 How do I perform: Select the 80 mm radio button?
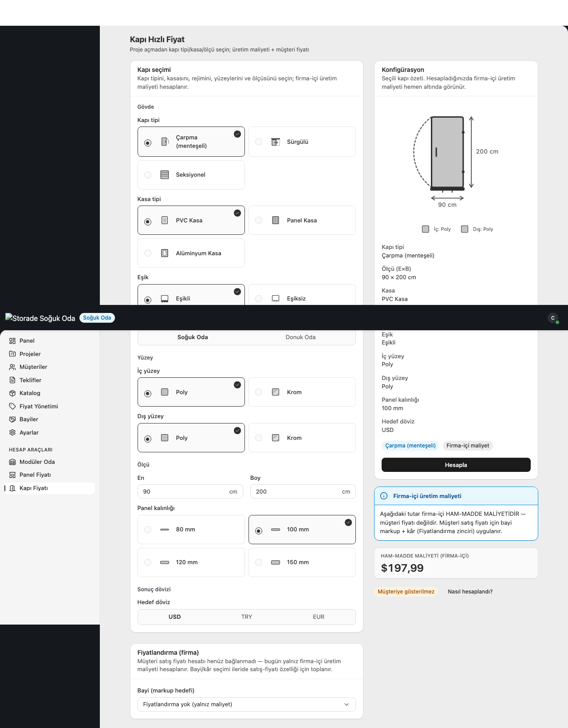(148, 530)
